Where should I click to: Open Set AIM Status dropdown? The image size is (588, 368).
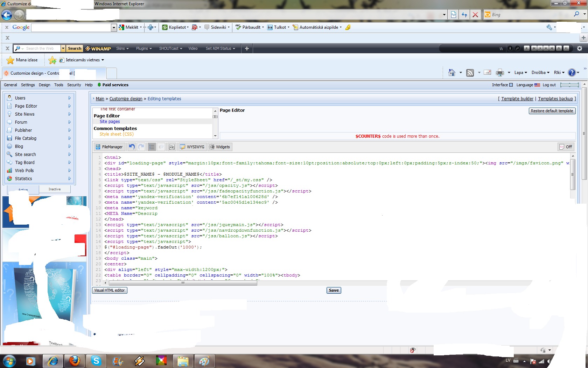[x=220, y=48]
